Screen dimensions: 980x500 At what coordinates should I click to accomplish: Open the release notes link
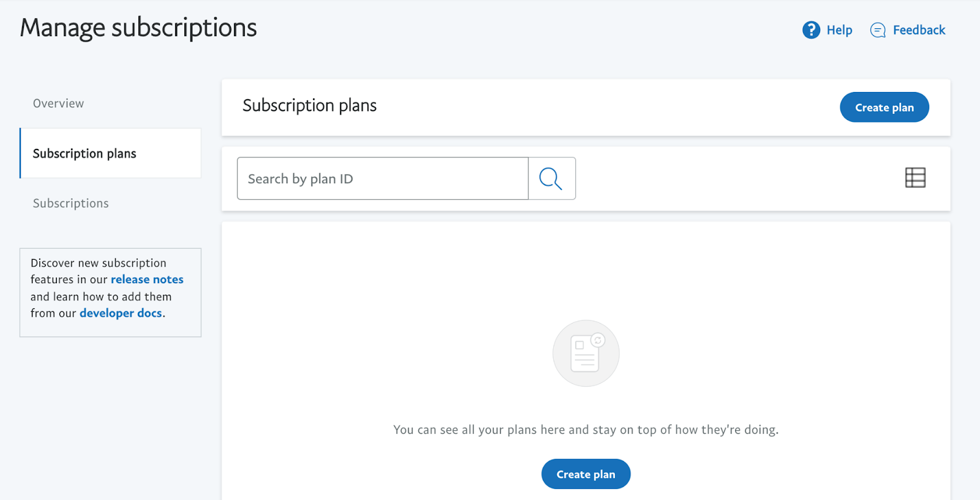[x=147, y=279]
